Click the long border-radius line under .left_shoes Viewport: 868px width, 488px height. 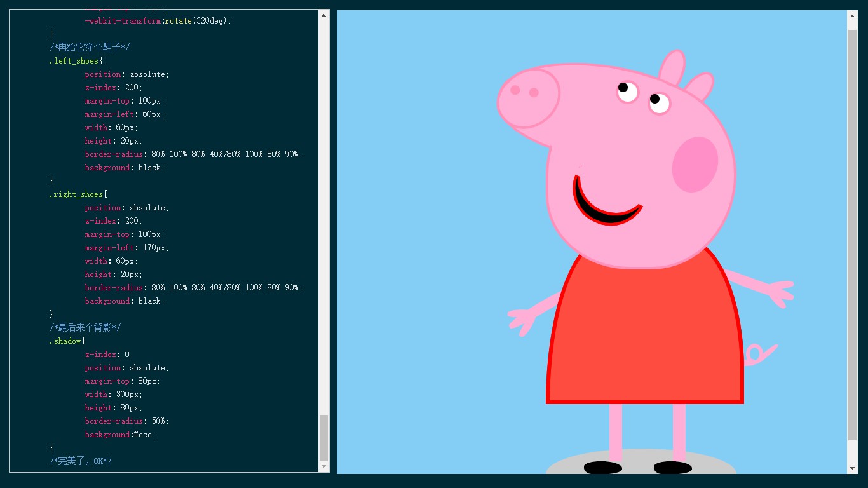tap(194, 154)
